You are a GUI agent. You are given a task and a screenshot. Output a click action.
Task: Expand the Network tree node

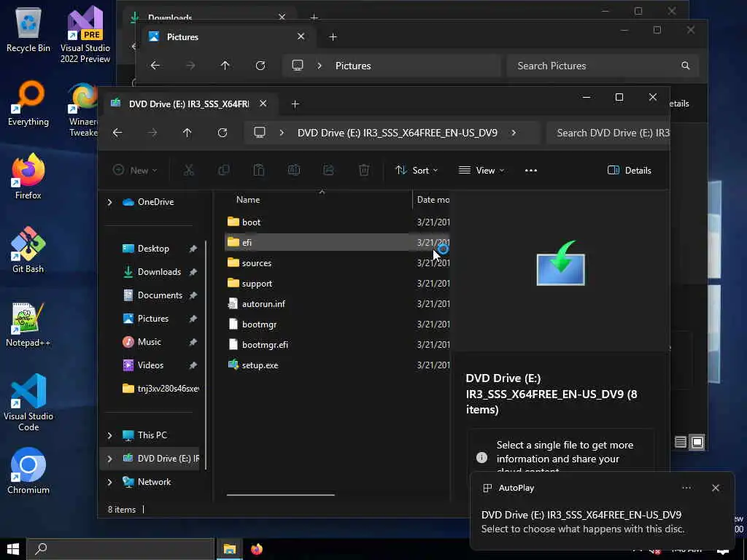coord(109,482)
